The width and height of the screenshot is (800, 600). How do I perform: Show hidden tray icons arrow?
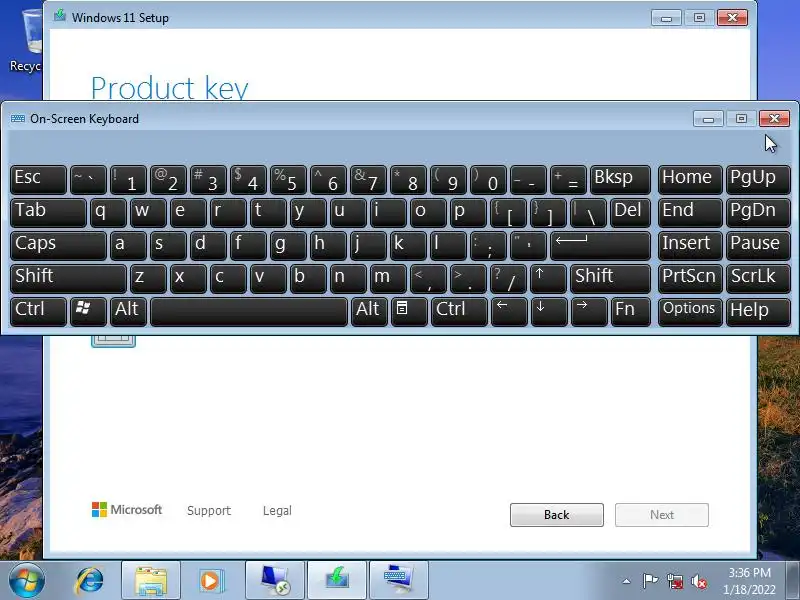pyautogui.click(x=627, y=581)
